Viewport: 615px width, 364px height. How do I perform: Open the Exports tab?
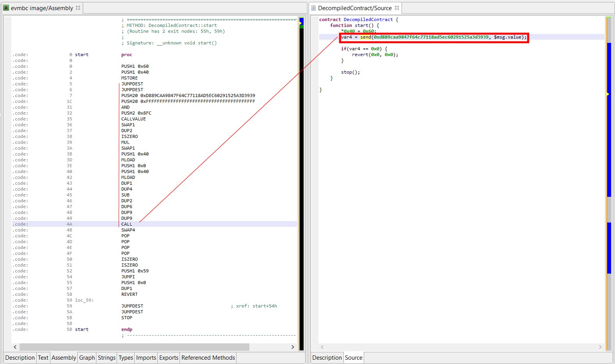click(x=169, y=358)
